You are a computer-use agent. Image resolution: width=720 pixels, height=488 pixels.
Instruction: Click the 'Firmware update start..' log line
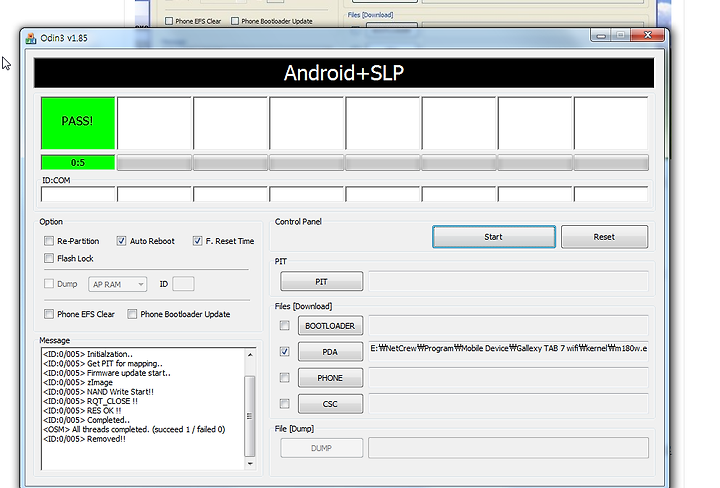click(x=107, y=373)
